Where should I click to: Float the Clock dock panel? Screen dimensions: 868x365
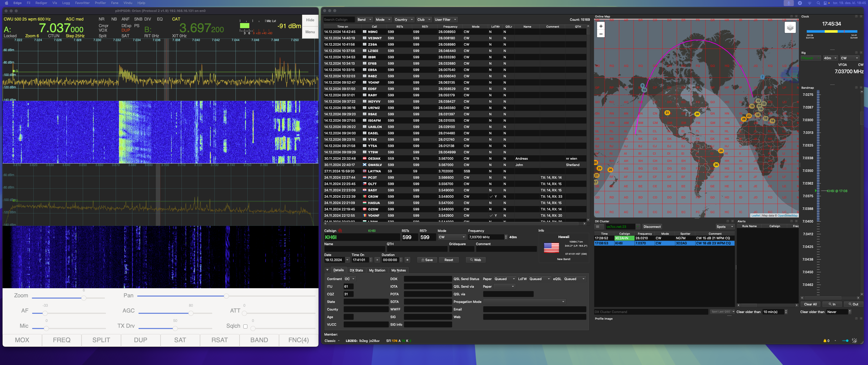point(856,16)
